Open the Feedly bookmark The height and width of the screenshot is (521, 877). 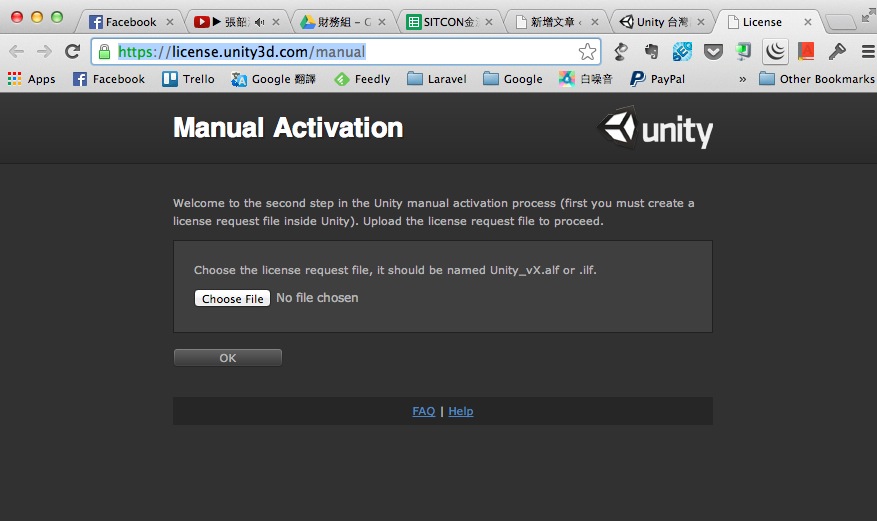pyautogui.click(x=362, y=79)
